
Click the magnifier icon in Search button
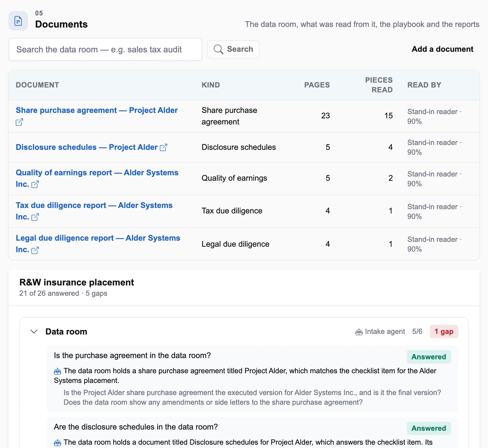(x=218, y=49)
